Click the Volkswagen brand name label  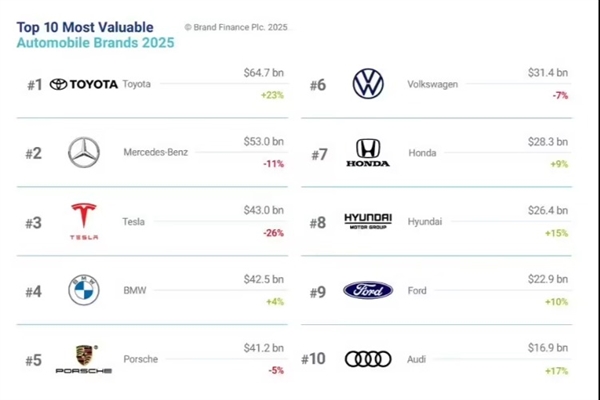pos(433,84)
